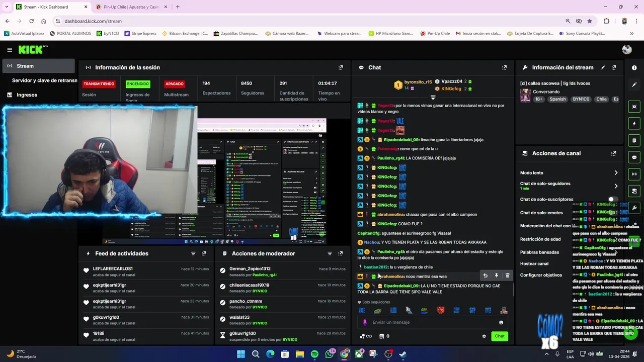Click the webcam stream preview
Viewport: 644px width, 362px height.
point(99,161)
